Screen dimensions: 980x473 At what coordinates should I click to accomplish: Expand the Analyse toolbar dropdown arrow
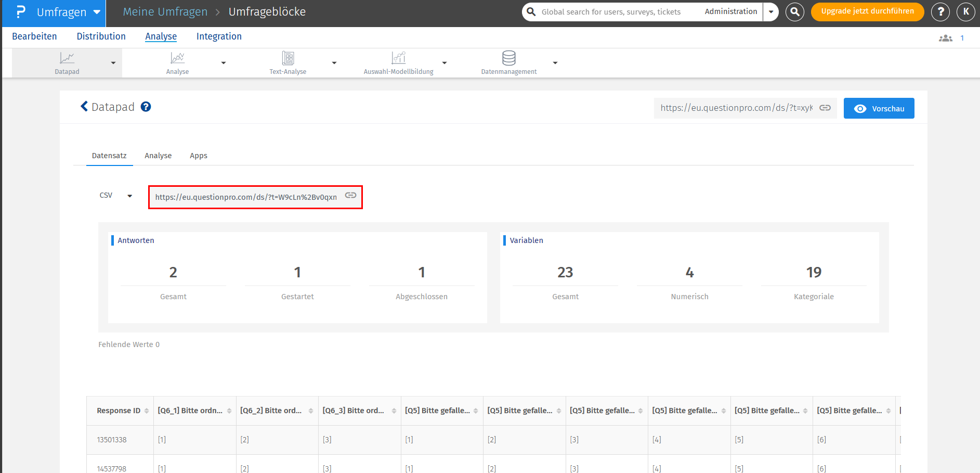224,63
